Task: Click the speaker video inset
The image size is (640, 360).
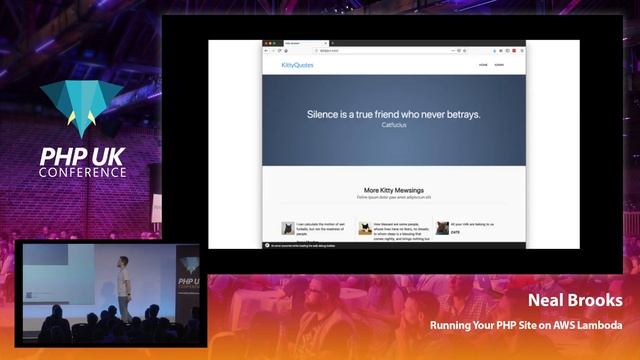Action: pos(111,294)
